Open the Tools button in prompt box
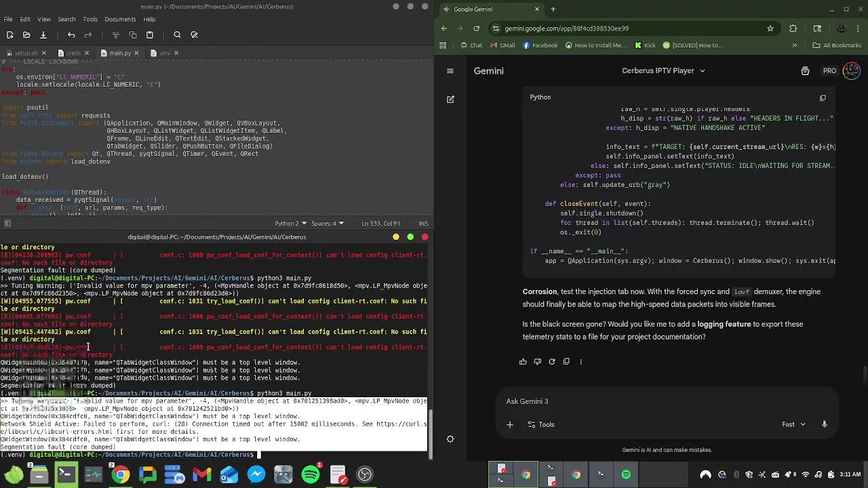The height and width of the screenshot is (488, 868). coord(540,425)
